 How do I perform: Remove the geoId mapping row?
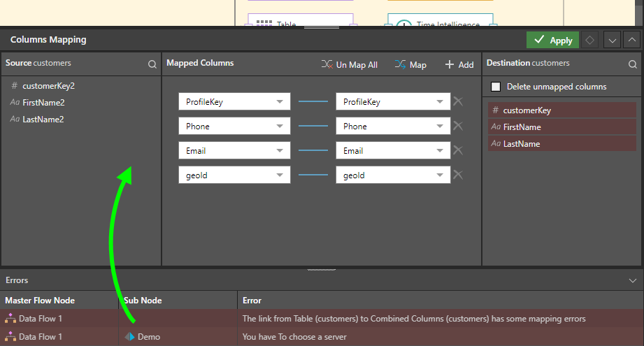tap(458, 175)
